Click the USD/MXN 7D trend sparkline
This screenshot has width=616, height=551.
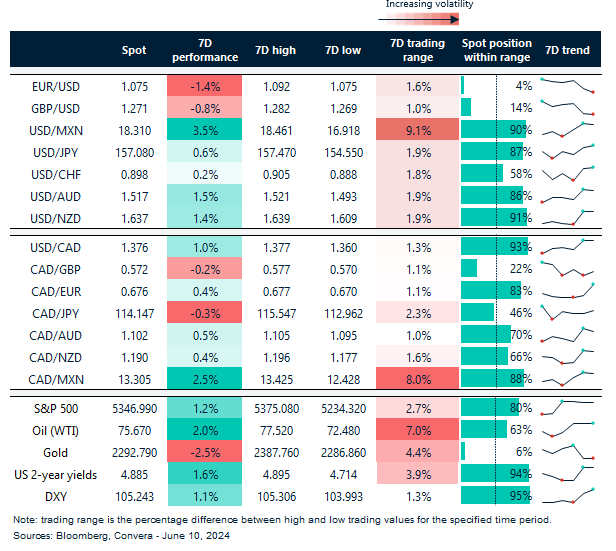pos(567,130)
